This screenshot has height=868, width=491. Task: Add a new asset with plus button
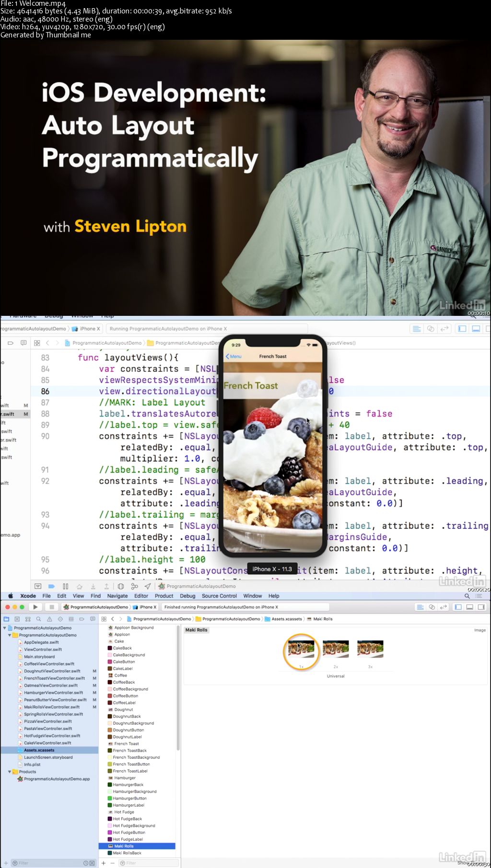pos(103,863)
